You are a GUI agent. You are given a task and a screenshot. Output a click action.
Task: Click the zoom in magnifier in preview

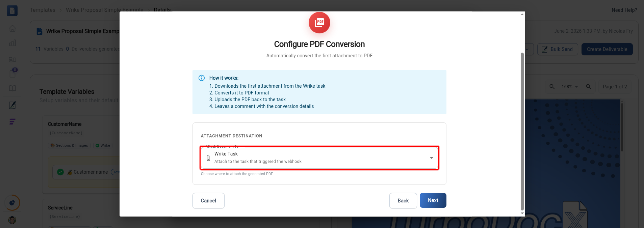(588, 87)
